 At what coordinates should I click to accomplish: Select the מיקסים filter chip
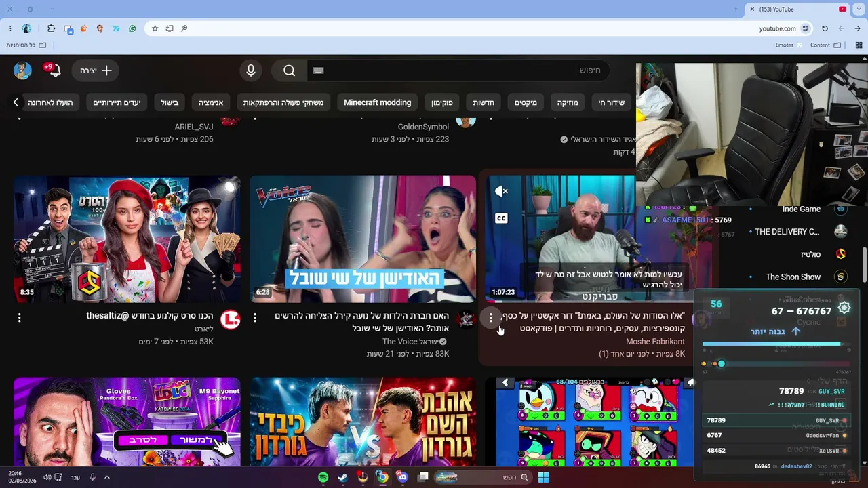(x=526, y=102)
